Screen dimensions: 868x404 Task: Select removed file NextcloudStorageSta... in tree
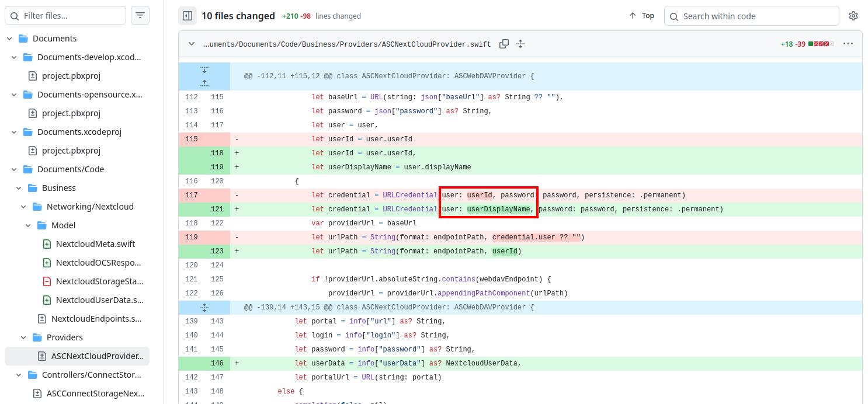pyautogui.click(x=99, y=281)
